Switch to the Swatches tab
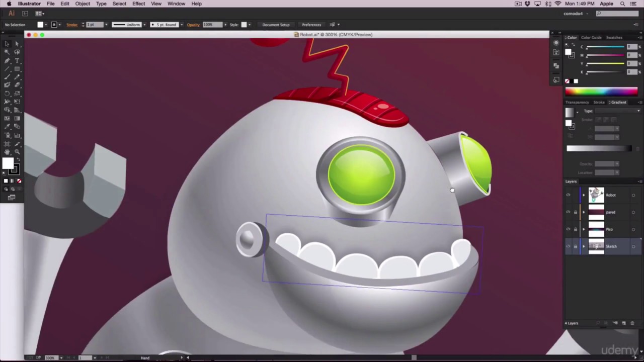 pos(614,38)
